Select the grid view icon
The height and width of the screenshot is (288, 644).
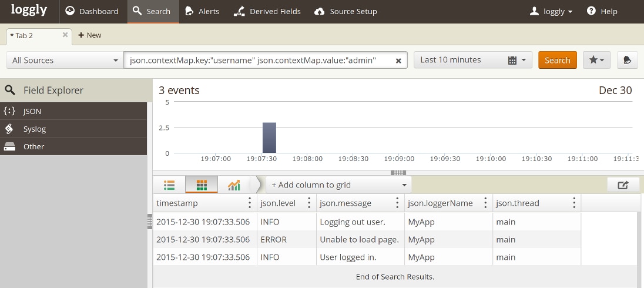pyautogui.click(x=202, y=185)
